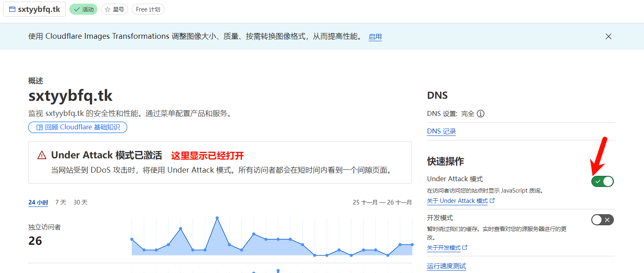Turn off Under Attack mode toggle
The image size is (644, 273).
click(x=602, y=181)
